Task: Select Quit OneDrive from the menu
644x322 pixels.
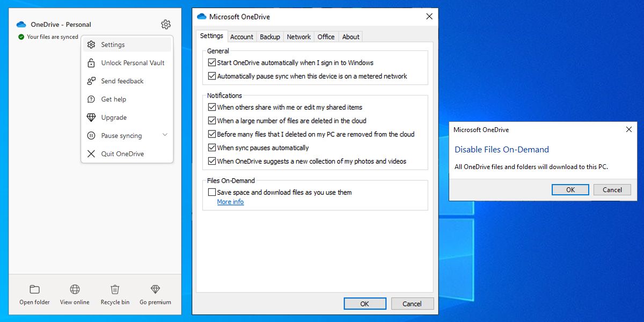Action: (x=122, y=154)
